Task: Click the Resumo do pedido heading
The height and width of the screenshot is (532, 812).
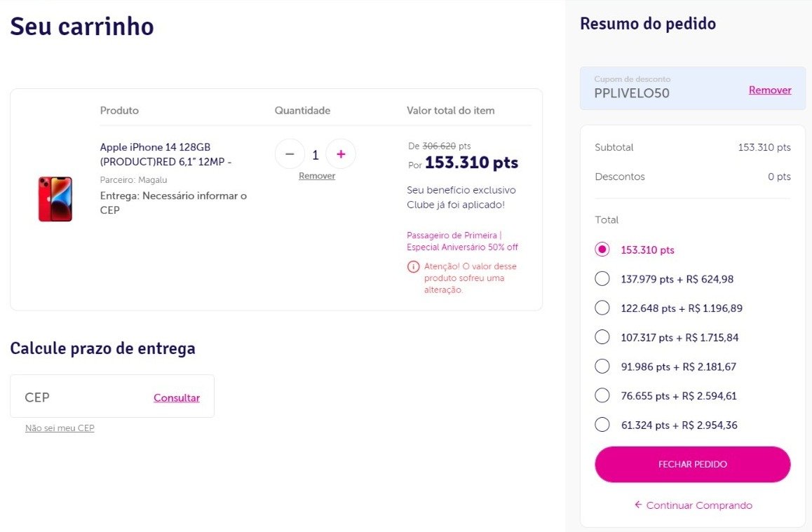Action: coord(648,24)
